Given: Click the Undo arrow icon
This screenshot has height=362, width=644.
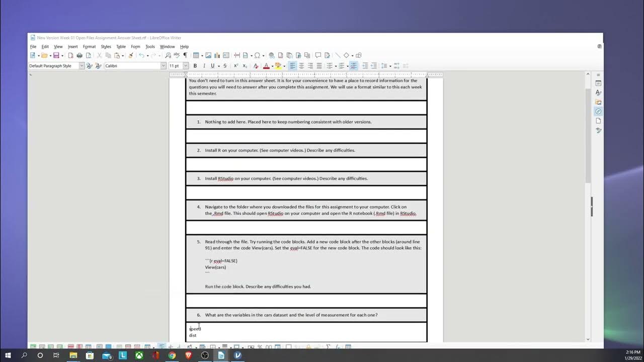Looking at the screenshot, I should pyautogui.click(x=141, y=55).
